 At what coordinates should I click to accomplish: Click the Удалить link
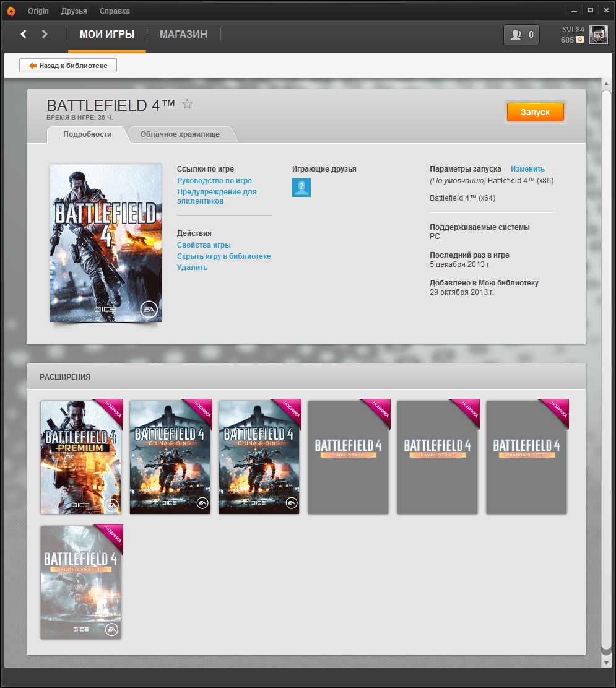tap(192, 268)
